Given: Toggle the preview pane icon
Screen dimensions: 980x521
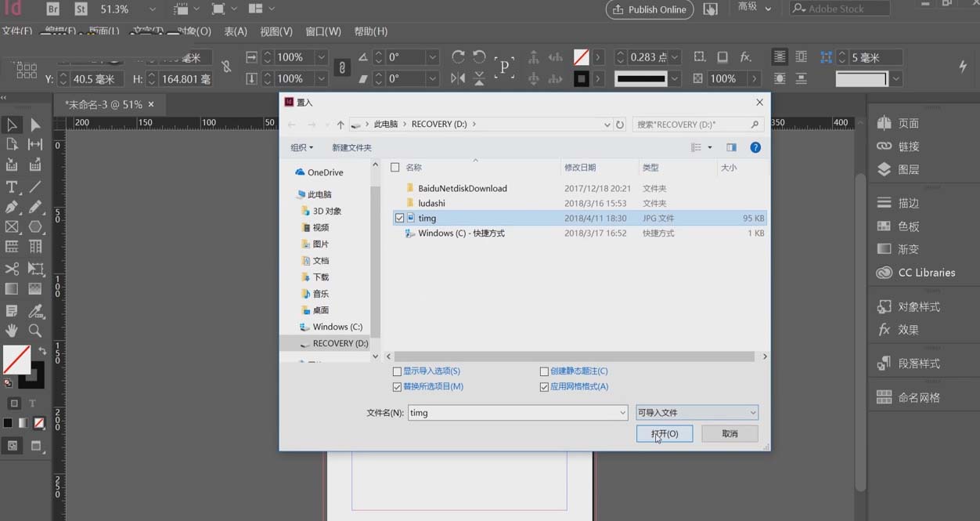Looking at the screenshot, I should tap(731, 147).
